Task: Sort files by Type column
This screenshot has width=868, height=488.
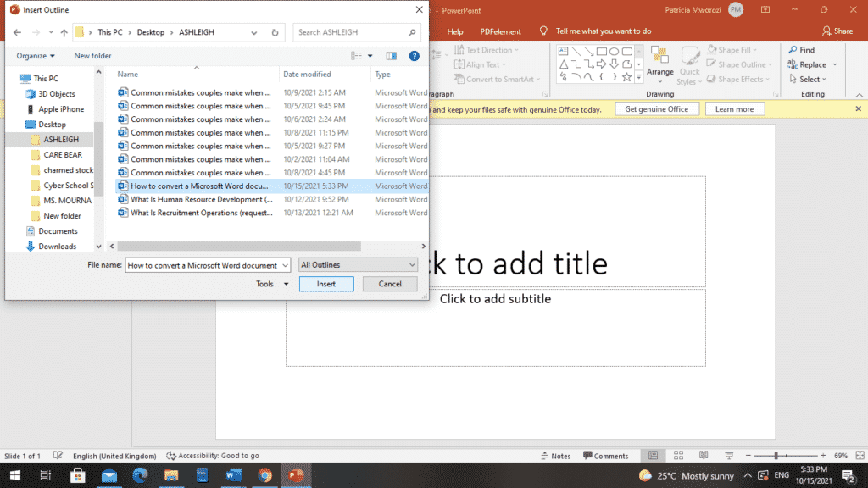Action: 382,75
